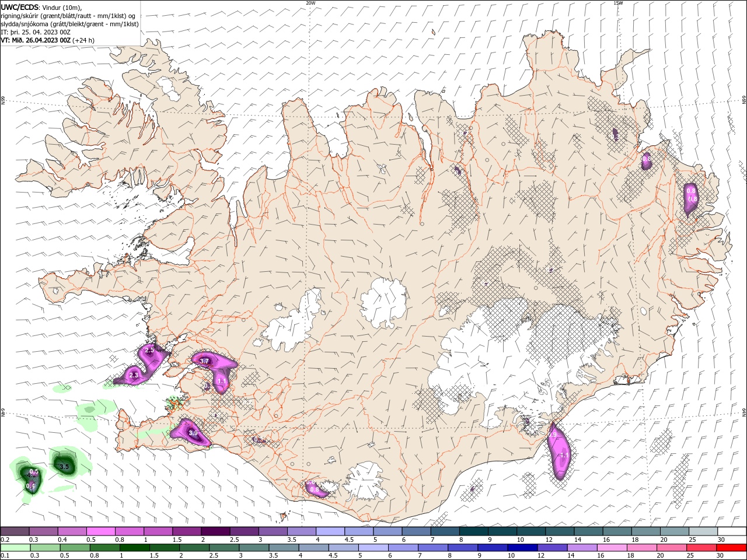
Task: Click the '0.1' label under the lower legend row
Action: click(5, 556)
